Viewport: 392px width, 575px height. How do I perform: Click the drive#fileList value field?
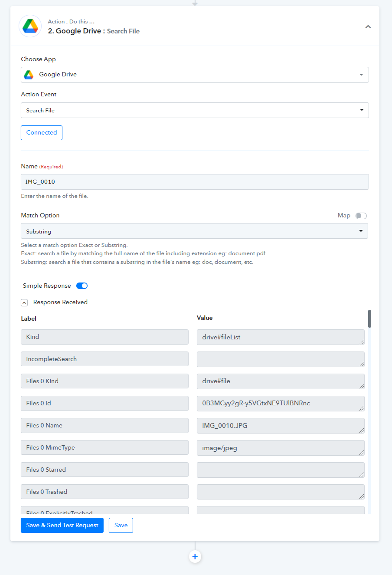281,337
